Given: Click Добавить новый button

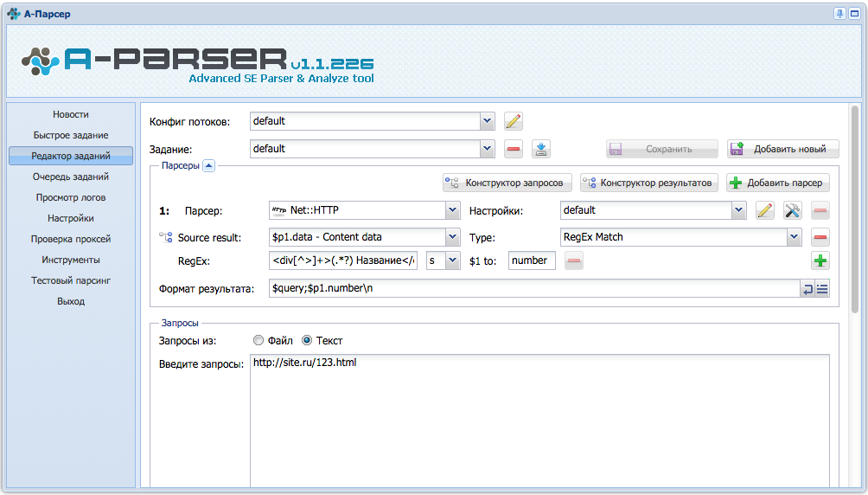Looking at the screenshot, I should tap(782, 149).
